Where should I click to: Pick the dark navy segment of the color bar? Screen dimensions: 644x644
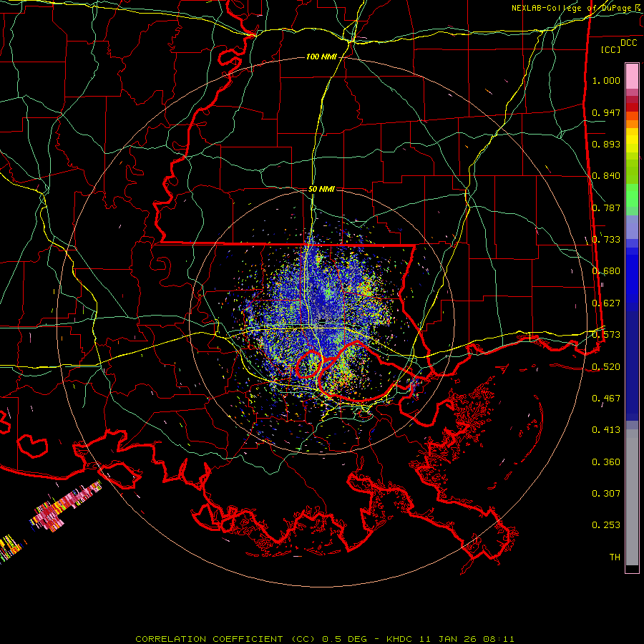(632, 361)
